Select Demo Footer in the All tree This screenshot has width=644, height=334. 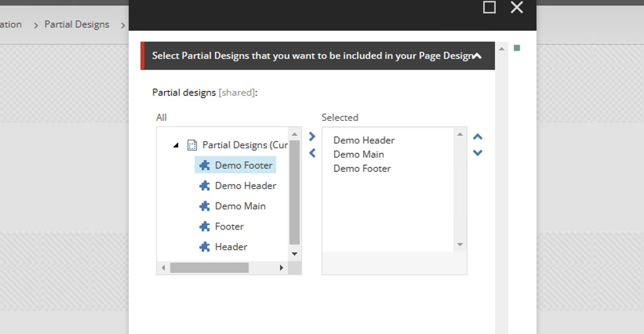[243, 165]
